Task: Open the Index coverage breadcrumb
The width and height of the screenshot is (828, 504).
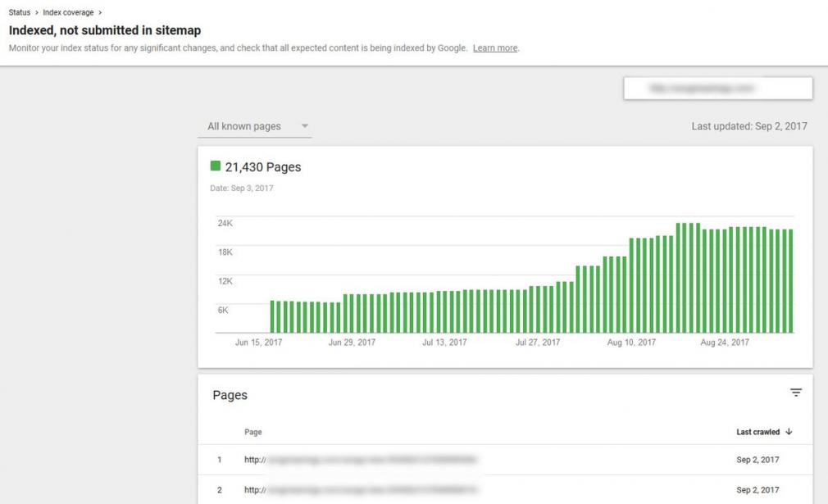Action: (68, 12)
